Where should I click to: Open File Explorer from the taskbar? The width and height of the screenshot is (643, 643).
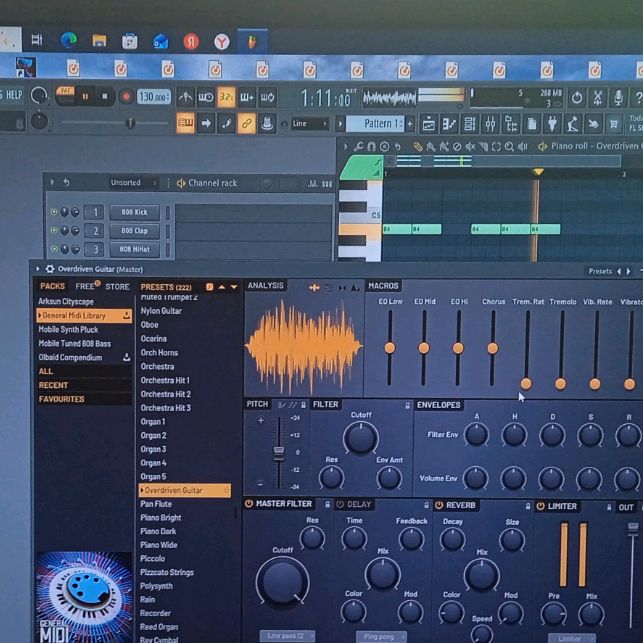(x=99, y=41)
